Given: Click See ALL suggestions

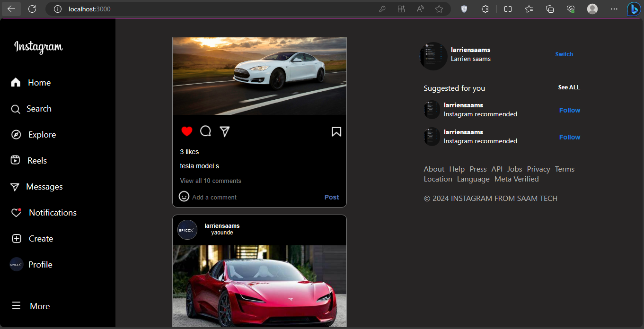Looking at the screenshot, I should (569, 87).
